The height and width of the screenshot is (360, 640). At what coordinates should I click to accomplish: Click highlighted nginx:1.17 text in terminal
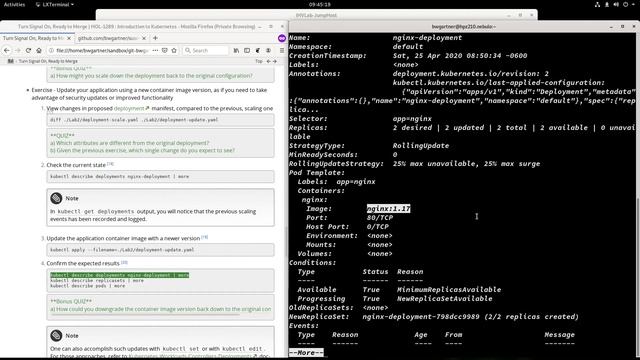point(389,209)
